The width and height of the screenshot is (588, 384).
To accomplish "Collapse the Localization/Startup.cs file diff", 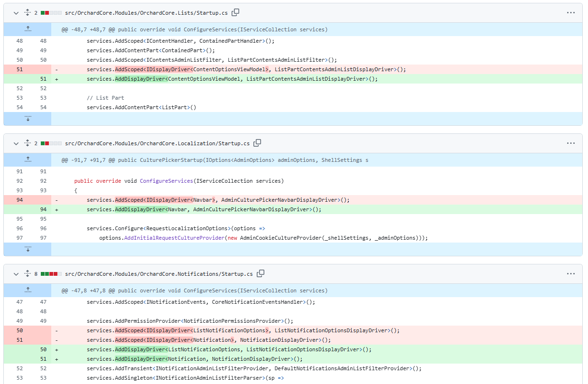I will pos(16,143).
